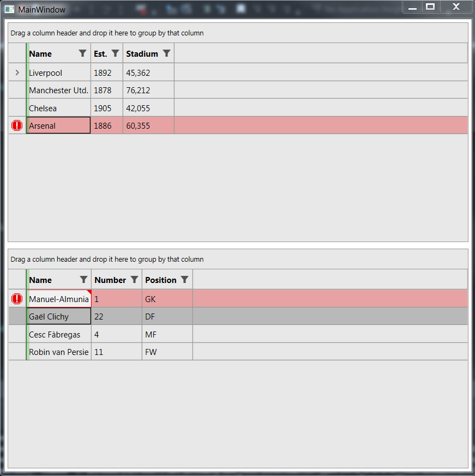Click the DF position cell
475x476 pixels.
pos(167,316)
